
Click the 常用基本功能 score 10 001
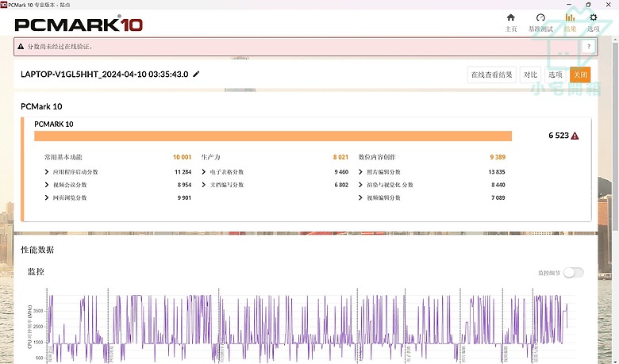[182, 157]
